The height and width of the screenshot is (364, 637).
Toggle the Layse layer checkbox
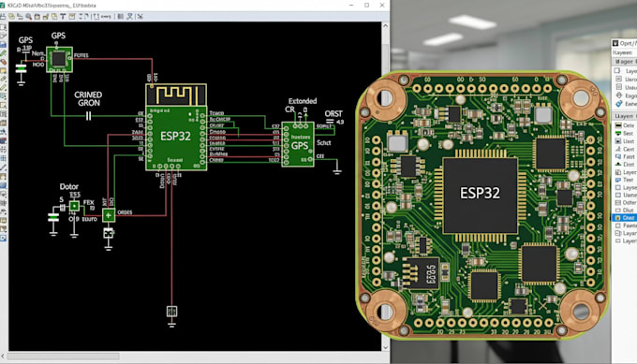point(618,187)
